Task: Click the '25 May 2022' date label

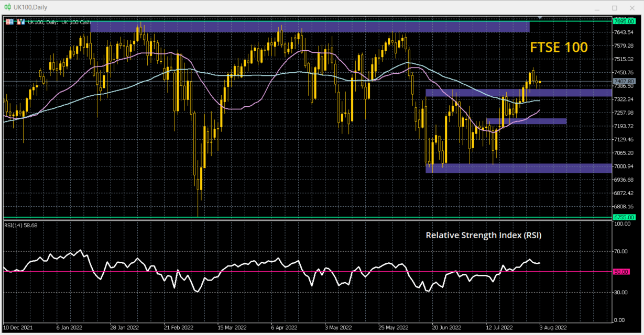Action: point(394,329)
